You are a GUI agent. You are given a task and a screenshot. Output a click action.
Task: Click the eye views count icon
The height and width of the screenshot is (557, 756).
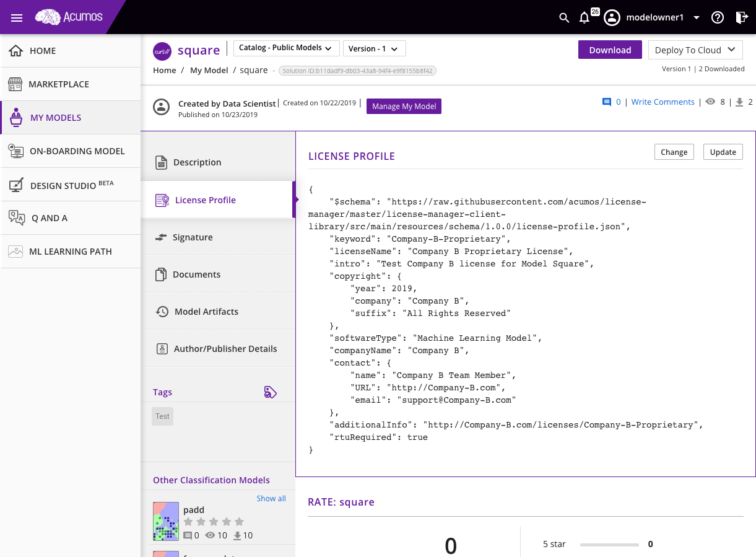[x=711, y=102]
